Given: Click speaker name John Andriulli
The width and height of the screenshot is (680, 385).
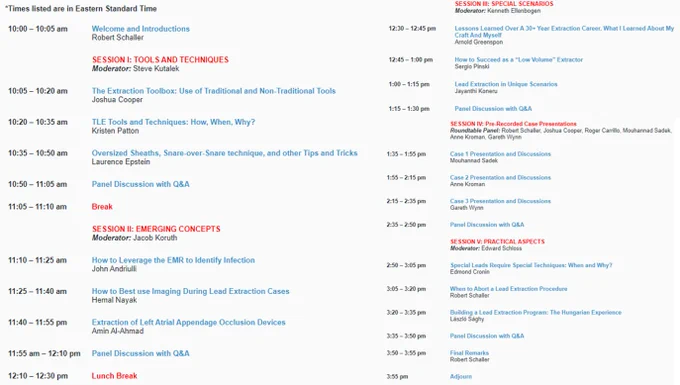Looking at the screenshot, I should [114, 269].
